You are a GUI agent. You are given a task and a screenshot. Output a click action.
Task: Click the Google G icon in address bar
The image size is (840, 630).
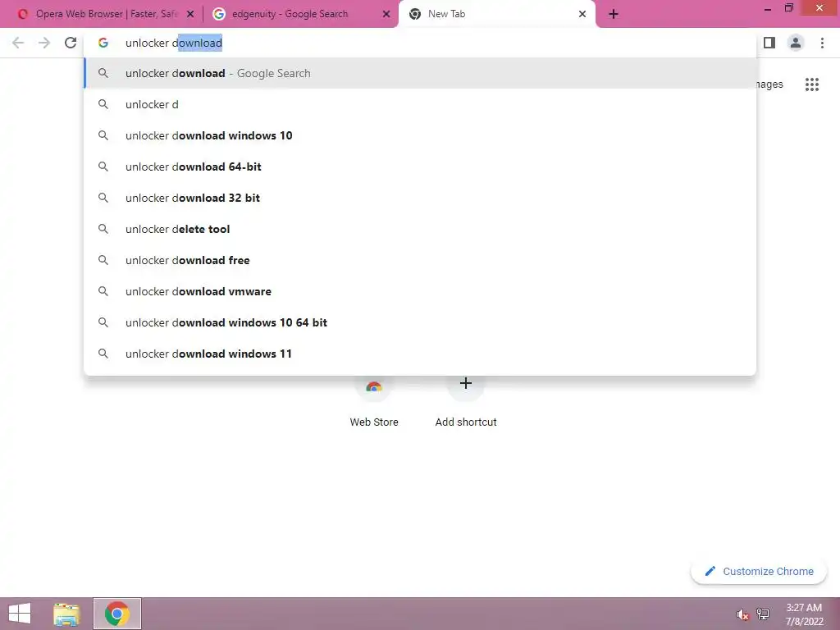pyautogui.click(x=103, y=43)
